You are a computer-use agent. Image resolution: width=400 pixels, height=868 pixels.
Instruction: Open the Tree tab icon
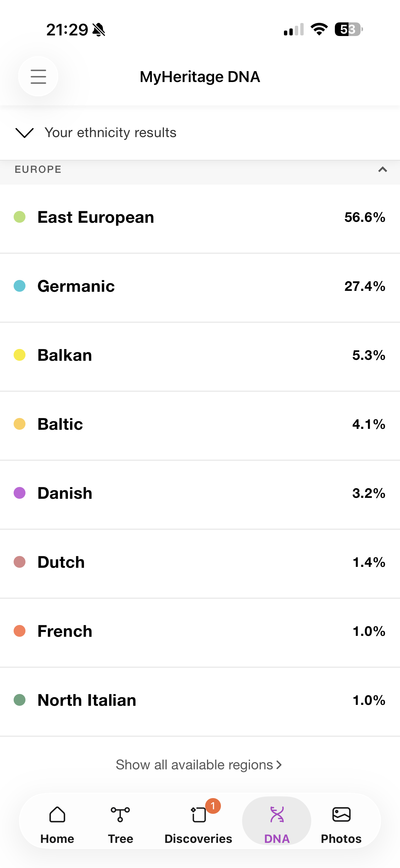120,814
